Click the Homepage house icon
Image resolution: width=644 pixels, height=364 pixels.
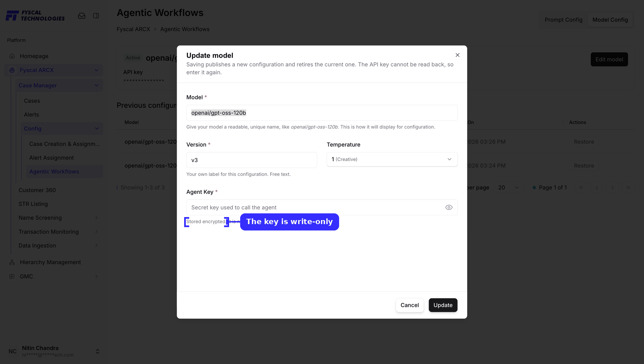click(12, 56)
